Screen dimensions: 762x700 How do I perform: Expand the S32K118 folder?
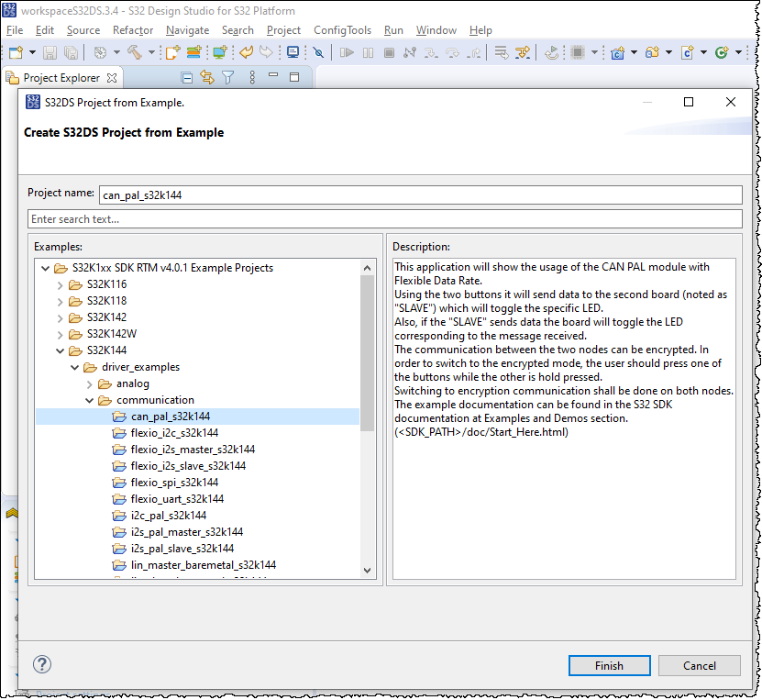(x=61, y=302)
